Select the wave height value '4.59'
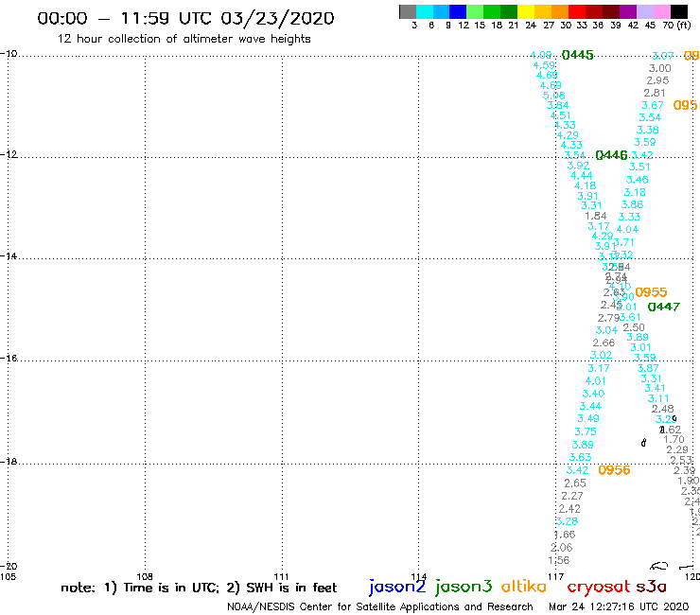 point(544,65)
